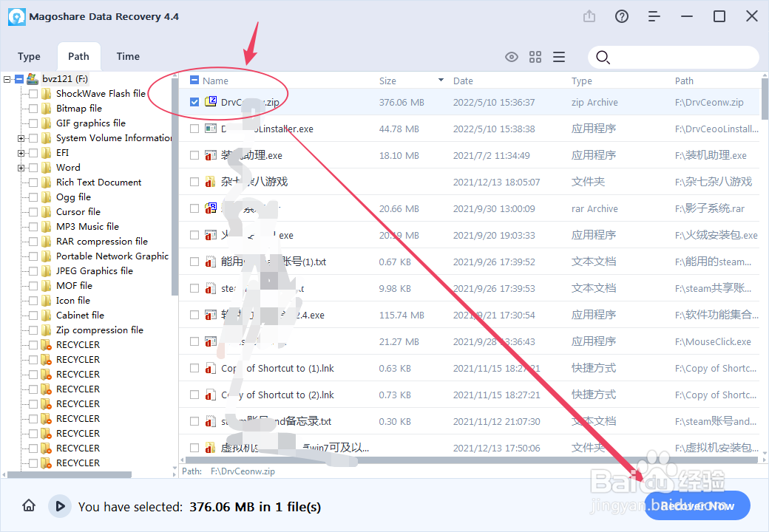The height and width of the screenshot is (532, 769).
Task: Switch to list view icon
Action: pyautogui.click(x=559, y=57)
